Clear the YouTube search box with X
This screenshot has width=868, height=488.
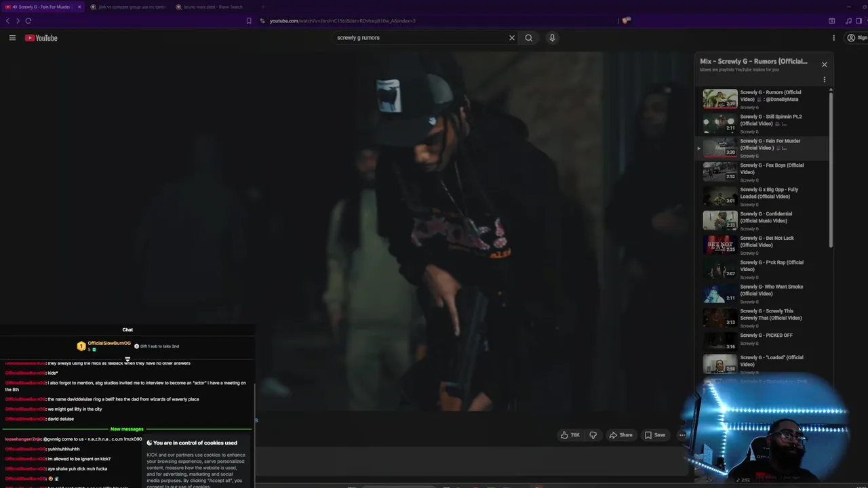pyautogui.click(x=512, y=38)
